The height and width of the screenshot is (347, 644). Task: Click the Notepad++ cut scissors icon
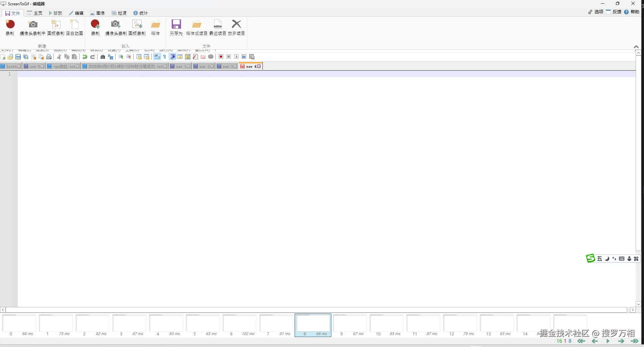59,57
